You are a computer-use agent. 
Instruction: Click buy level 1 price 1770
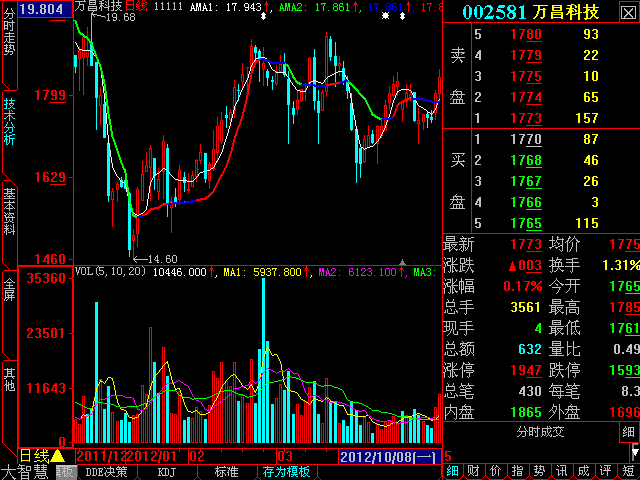pos(526,140)
